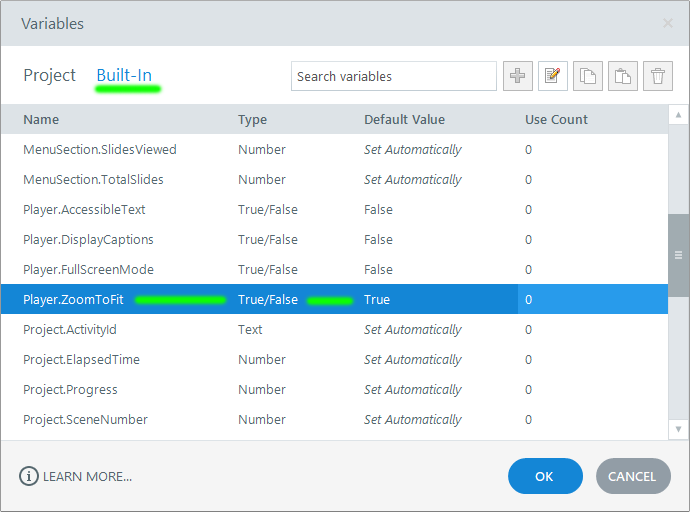Image resolution: width=690 pixels, height=512 pixels.
Task: Sort the list by Name column header
Action: [41, 120]
